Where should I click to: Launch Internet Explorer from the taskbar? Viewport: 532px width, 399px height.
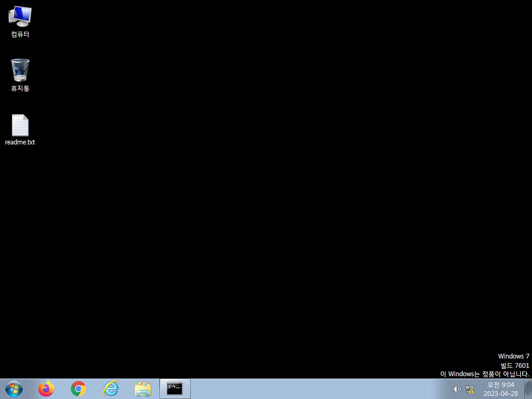point(111,389)
